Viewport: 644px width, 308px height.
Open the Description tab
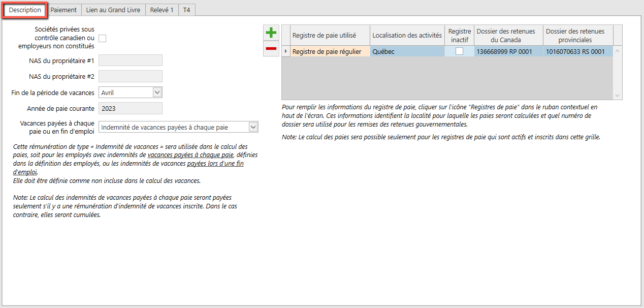point(25,10)
